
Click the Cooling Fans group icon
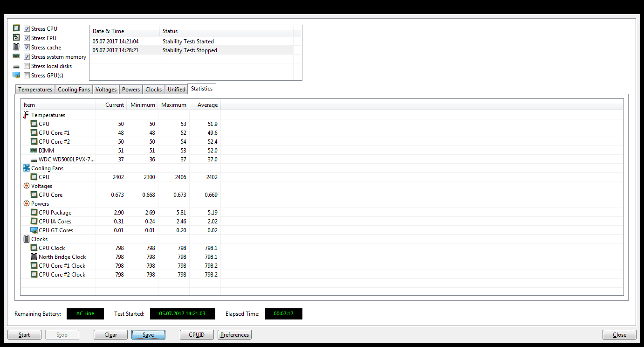coord(26,168)
